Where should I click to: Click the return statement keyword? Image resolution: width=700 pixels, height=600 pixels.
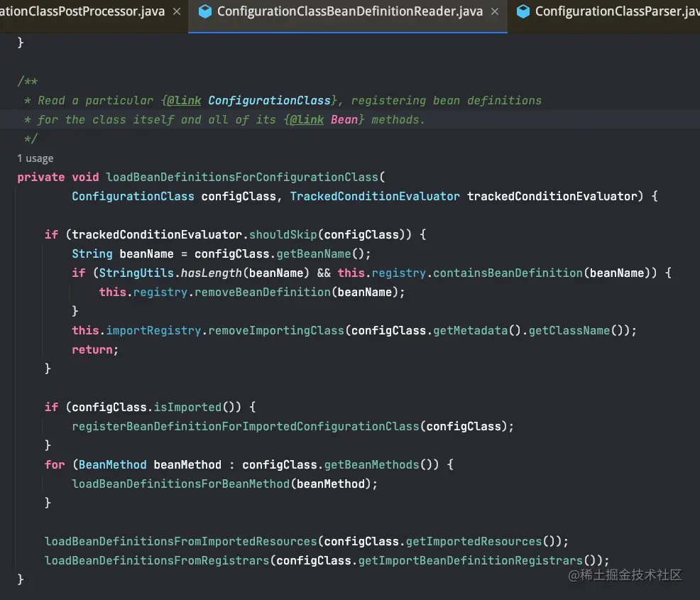tap(92, 350)
